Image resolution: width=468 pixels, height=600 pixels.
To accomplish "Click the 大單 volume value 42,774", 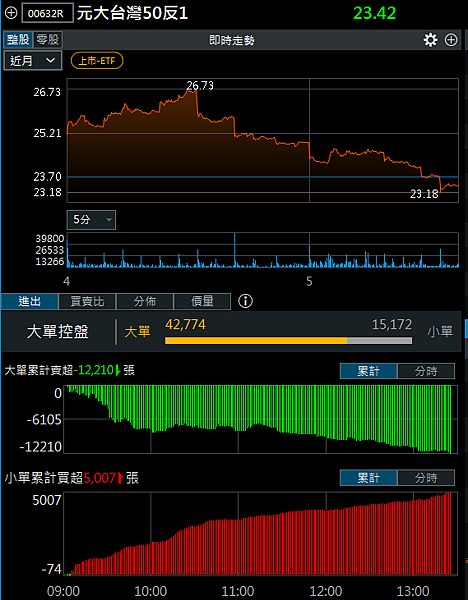I will pyautogui.click(x=186, y=324).
